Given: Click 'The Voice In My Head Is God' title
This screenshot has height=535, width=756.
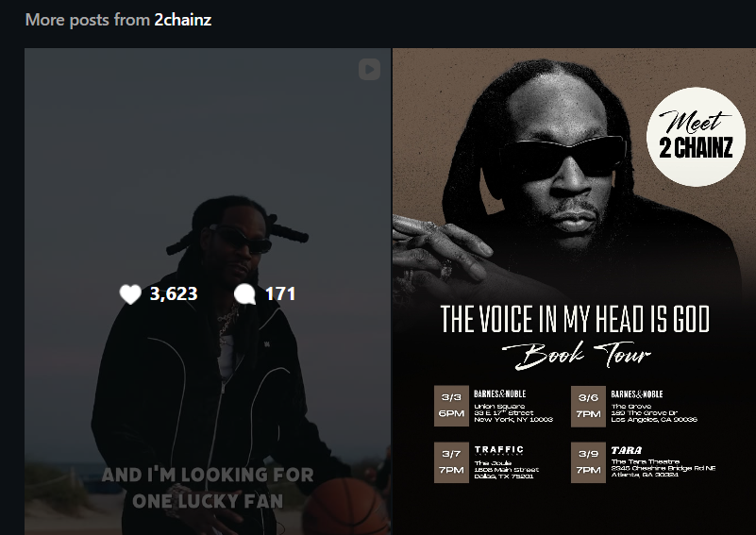Looking at the screenshot, I should point(575,319).
